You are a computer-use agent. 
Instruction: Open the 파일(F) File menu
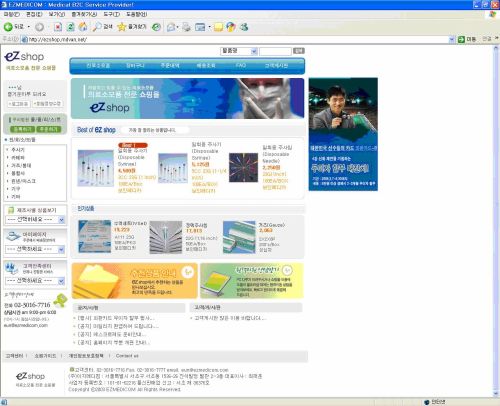[x=12, y=14]
